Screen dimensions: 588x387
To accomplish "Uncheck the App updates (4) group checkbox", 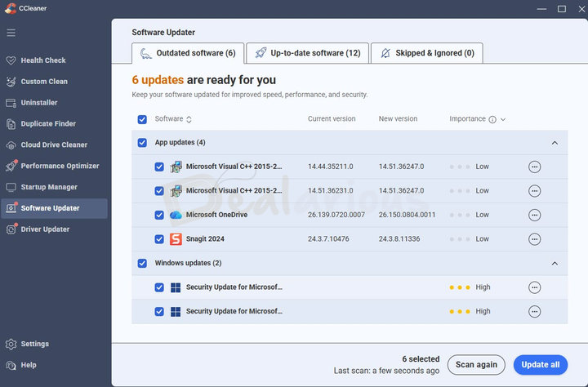I will [x=142, y=143].
